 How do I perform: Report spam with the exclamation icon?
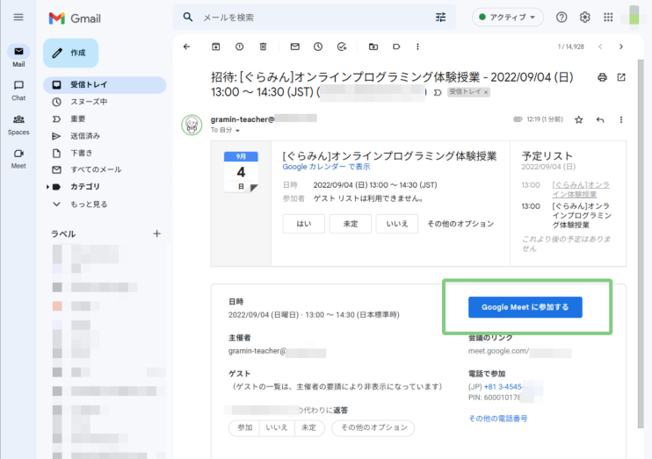(x=240, y=47)
